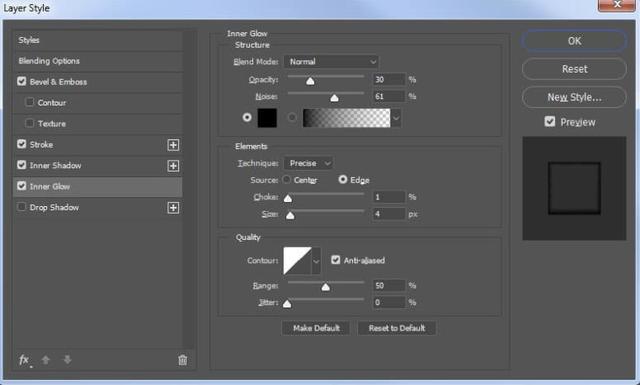Click Reset to Default button
This screenshot has height=385, width=640.
coord(397,328)
